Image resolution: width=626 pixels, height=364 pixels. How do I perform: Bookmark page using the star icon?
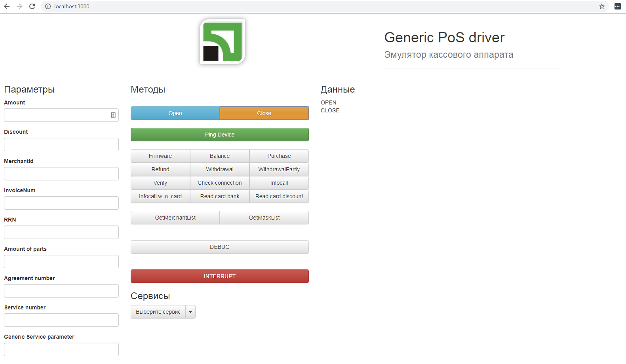[601, 6]
